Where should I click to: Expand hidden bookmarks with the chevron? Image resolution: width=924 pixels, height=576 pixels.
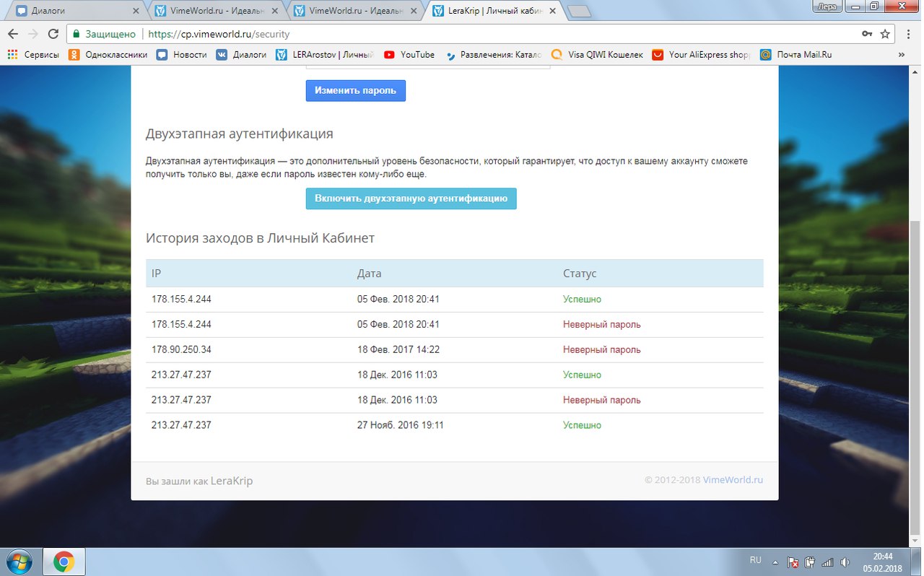[x=901, y=54]
